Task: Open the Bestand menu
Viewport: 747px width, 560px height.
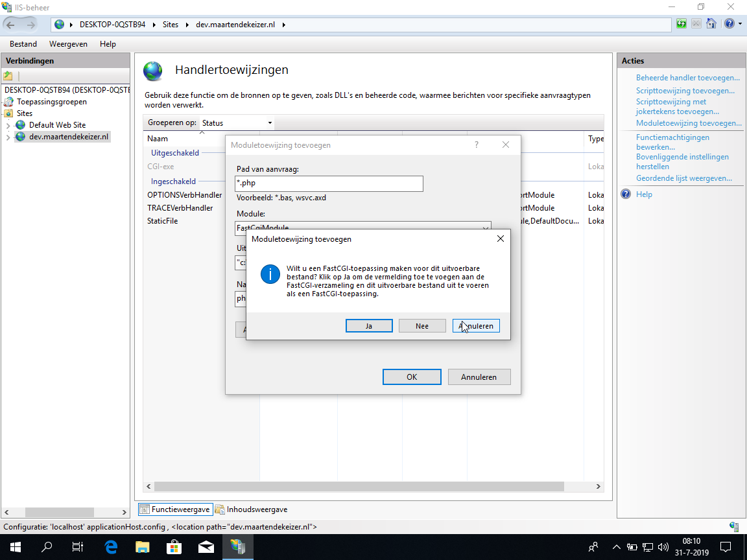Action: (23, 44)
